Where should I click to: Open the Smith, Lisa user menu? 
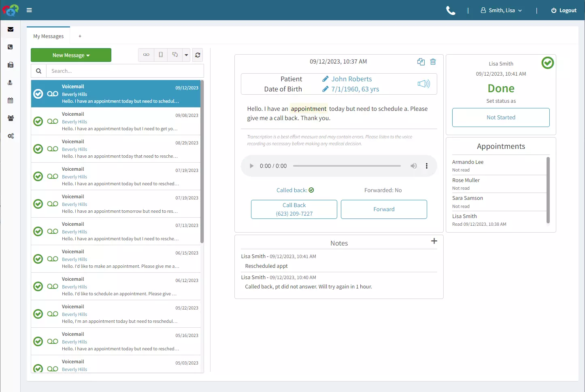coord(501,11)
